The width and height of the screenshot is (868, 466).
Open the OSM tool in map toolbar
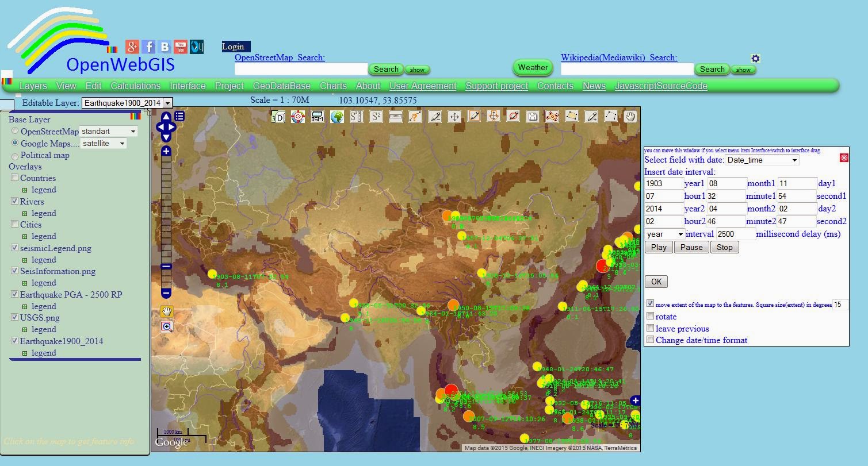coord(318,117)
